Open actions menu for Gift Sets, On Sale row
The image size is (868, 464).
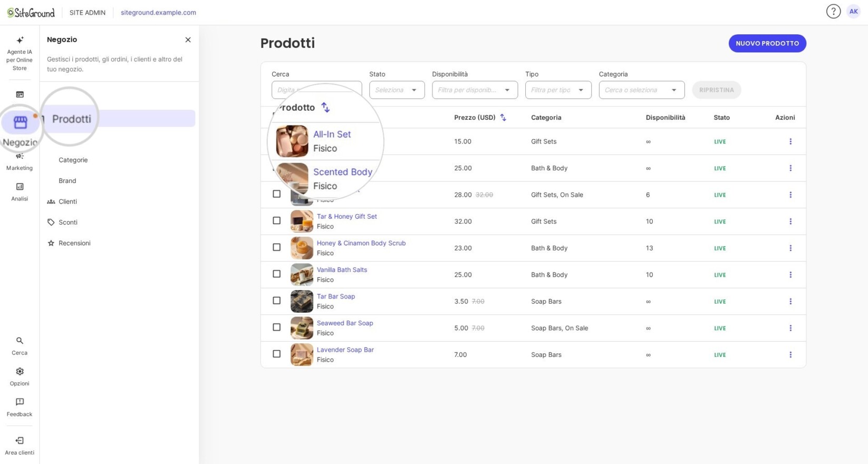coord(790,195)
